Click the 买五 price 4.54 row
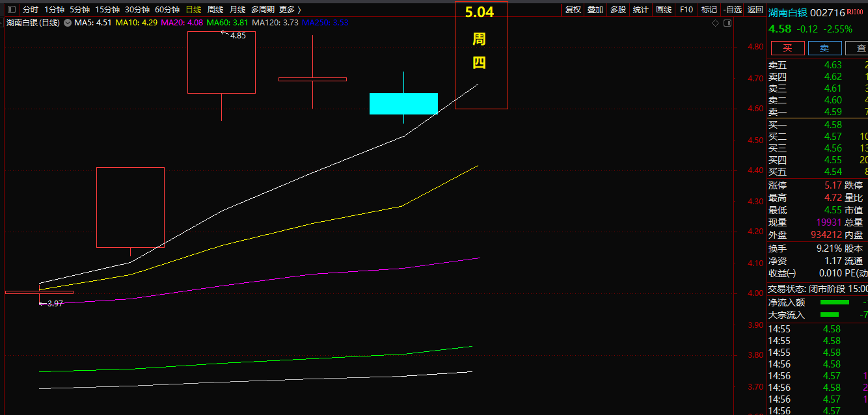 click(x=818, y=172)
